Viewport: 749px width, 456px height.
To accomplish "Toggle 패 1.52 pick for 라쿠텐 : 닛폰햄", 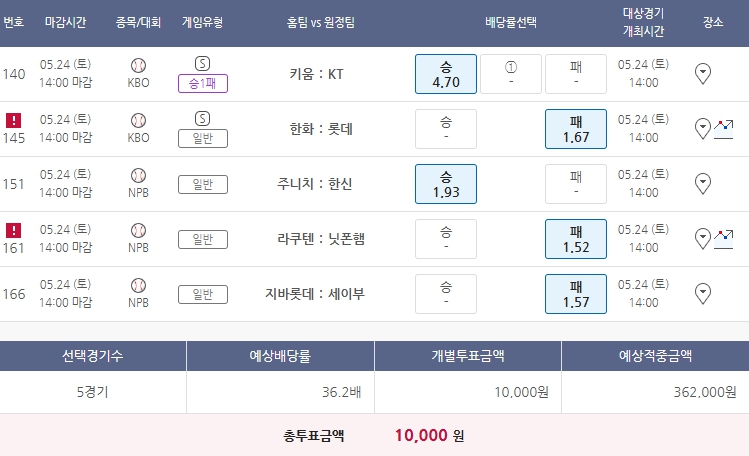I will click(576, 239).
